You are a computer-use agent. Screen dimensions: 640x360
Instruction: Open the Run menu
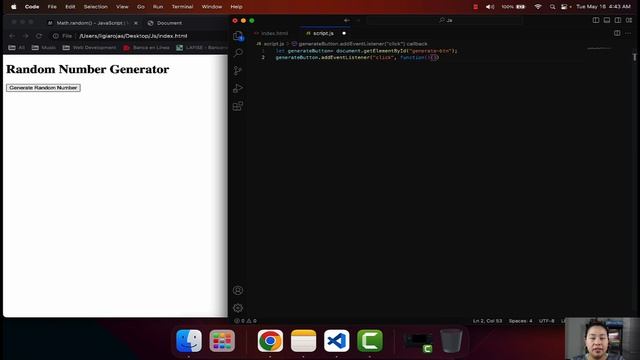tap(158, 7)
